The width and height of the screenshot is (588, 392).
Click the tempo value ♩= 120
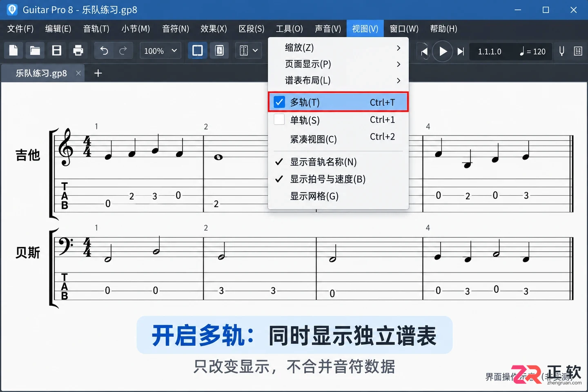pyautogui.click(x=532, y=51)
